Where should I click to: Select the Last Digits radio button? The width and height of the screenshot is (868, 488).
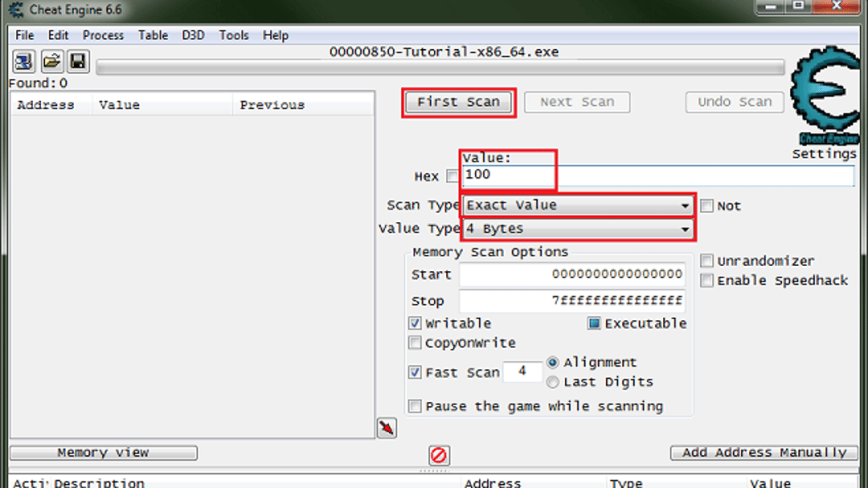552,382
